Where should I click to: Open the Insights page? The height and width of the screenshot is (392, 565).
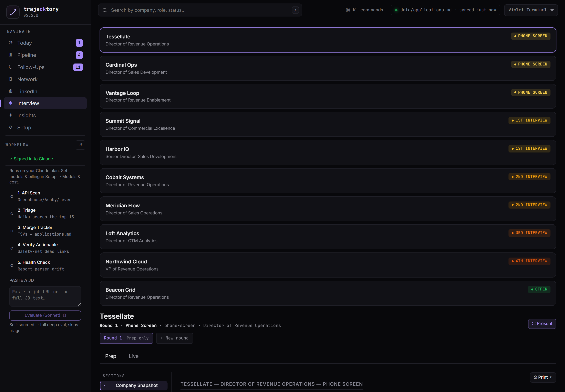coord(45,115)
